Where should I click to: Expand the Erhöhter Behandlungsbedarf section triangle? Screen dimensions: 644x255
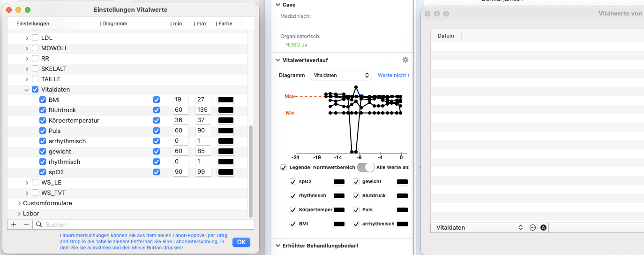pos(277,246)
